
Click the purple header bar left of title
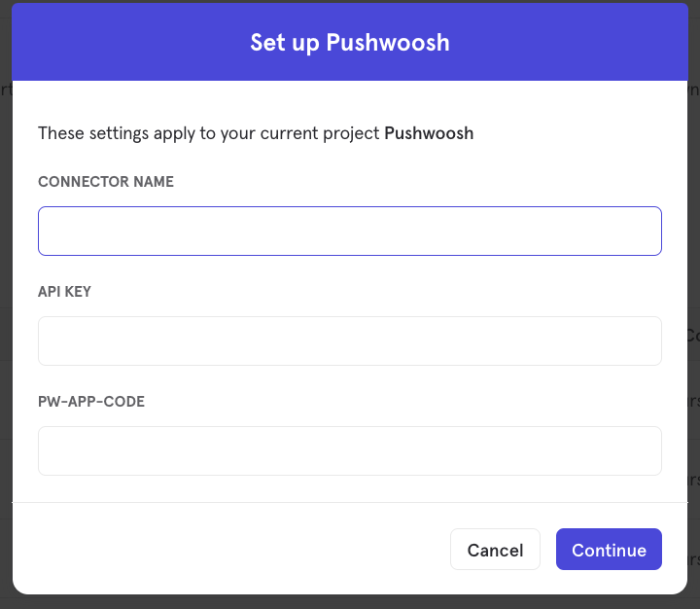(129, 42)
